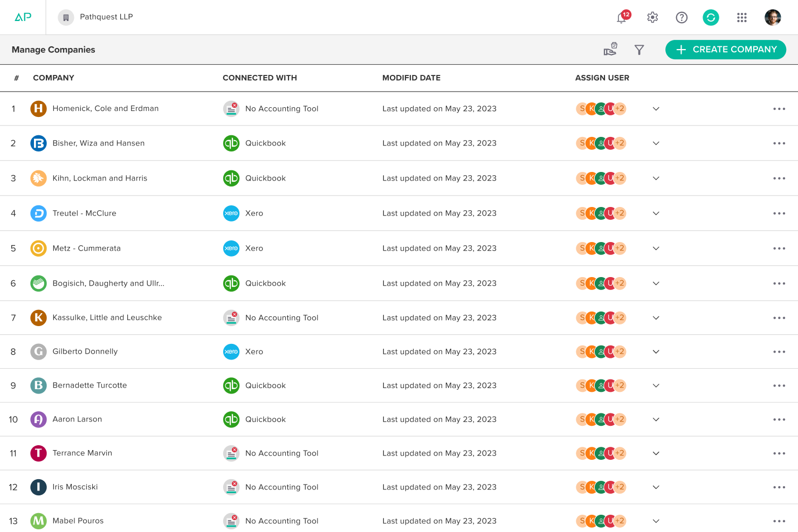
Task: Open the settings gear icon
Action: tap(652, 17)
